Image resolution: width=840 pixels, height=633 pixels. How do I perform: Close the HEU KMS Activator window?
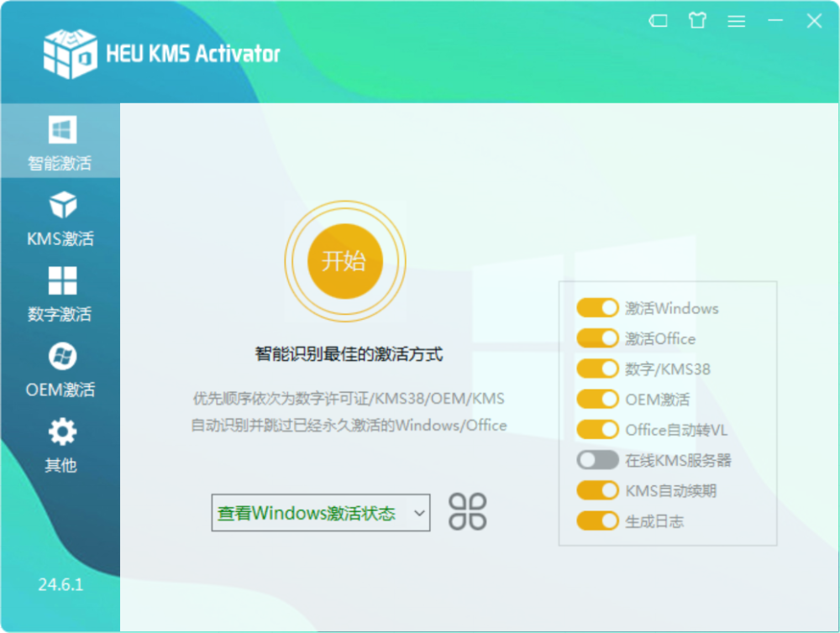(814, 21)
